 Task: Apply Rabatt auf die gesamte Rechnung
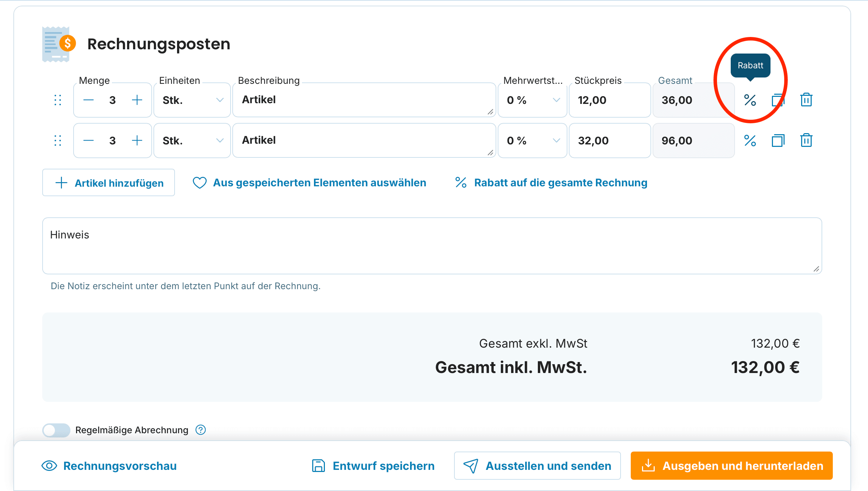pos(551,183)
